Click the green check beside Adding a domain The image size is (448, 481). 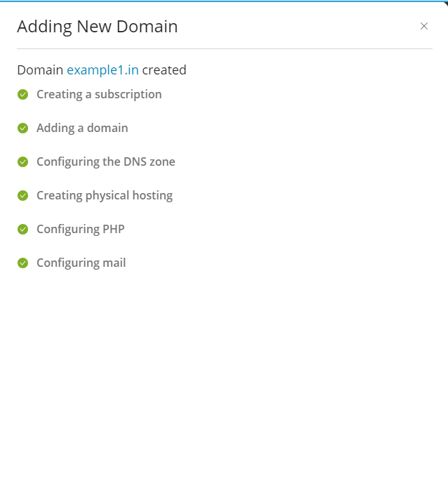pos(22,128)
